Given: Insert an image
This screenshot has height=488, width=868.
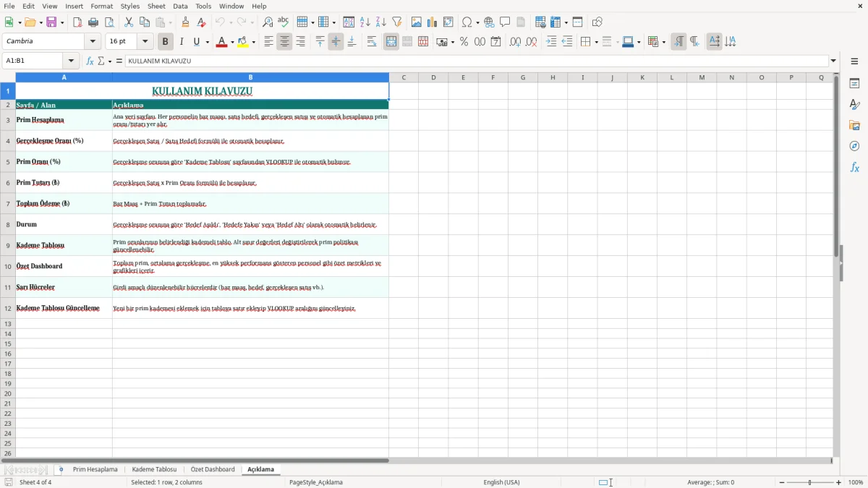Looking at the screenshot, I should pyautogui.click(x=417, y=22).
